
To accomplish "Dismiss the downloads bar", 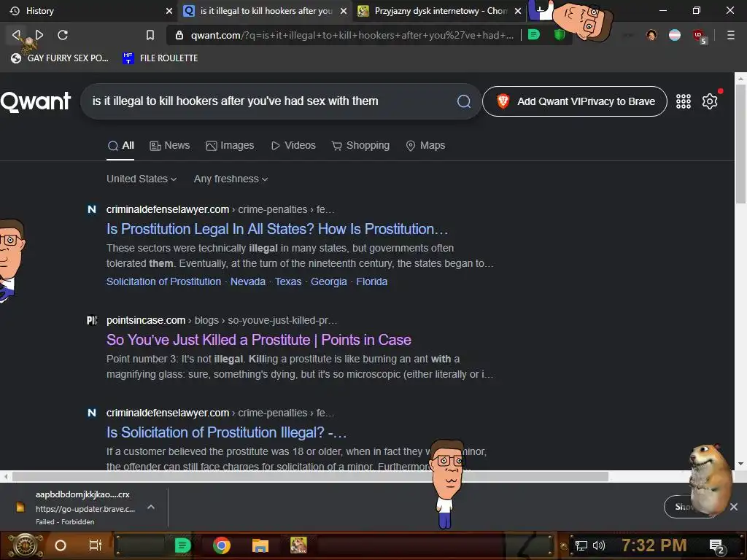I will tap(734, 507).
